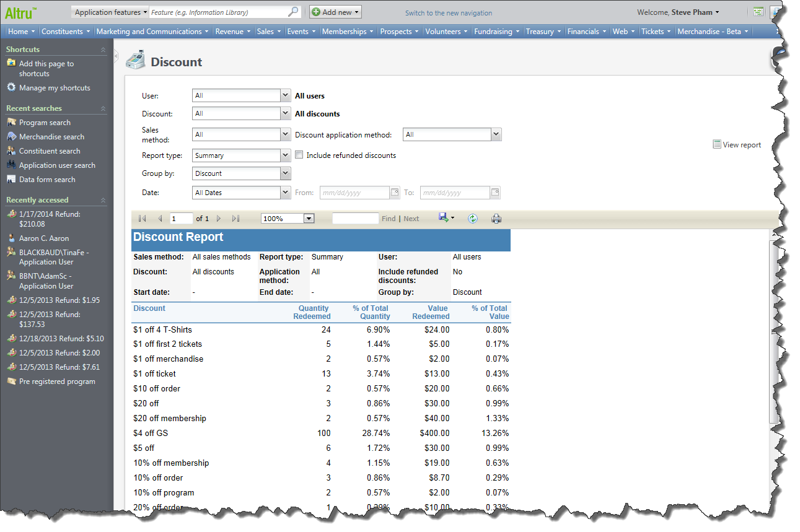This screenshot has width=800, height=532.
Task: Click Switch to the new navigation link
Action: [449, 13]
